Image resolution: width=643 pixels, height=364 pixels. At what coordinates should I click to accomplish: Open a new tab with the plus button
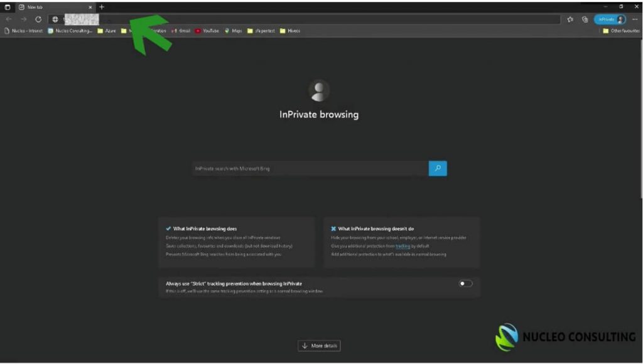(102, 7)
